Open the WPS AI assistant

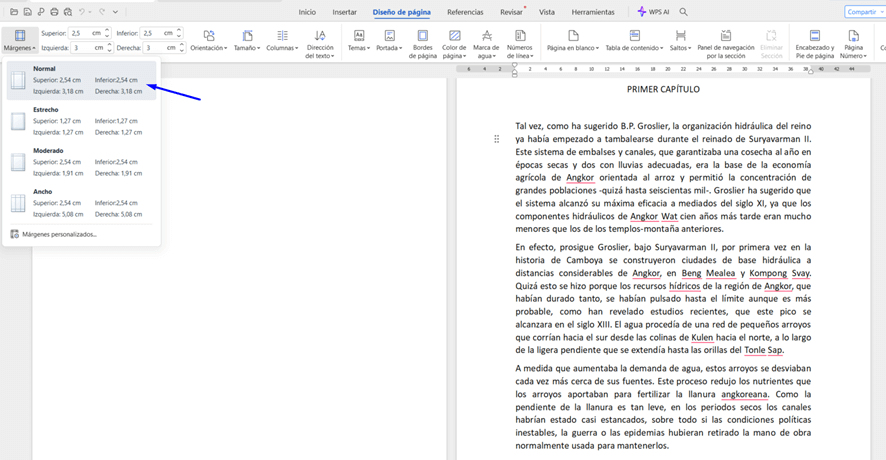[655, 12]
